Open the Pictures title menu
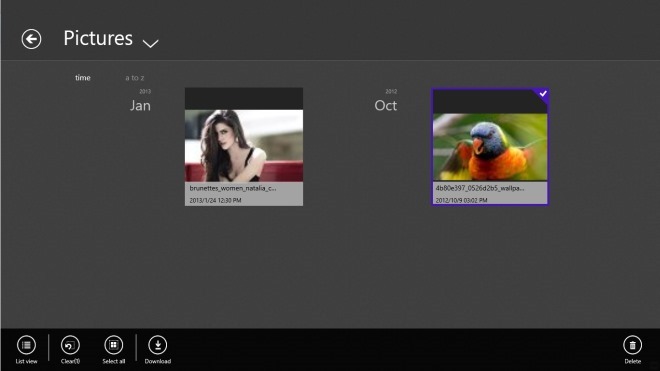This screenshot has height=371, width=660. coord(98,38)
